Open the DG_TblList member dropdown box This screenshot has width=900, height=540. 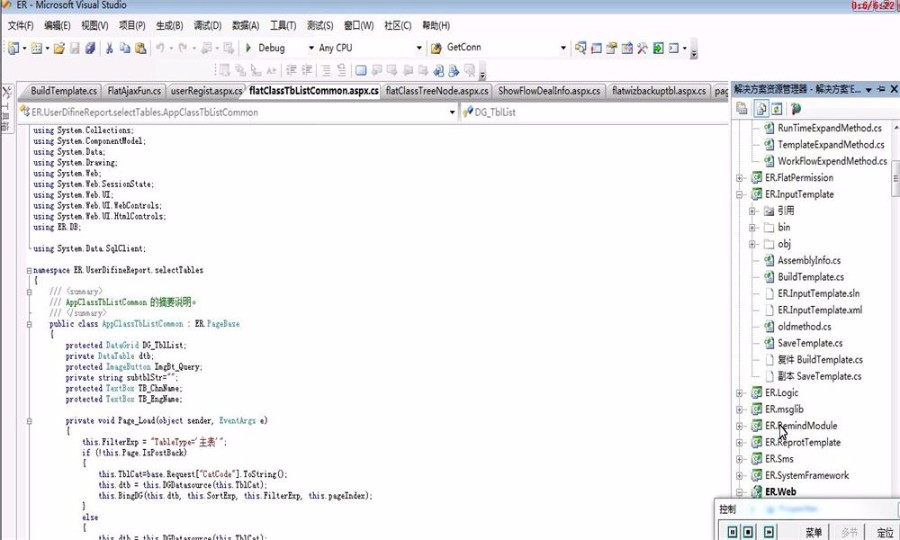(593, 112)
